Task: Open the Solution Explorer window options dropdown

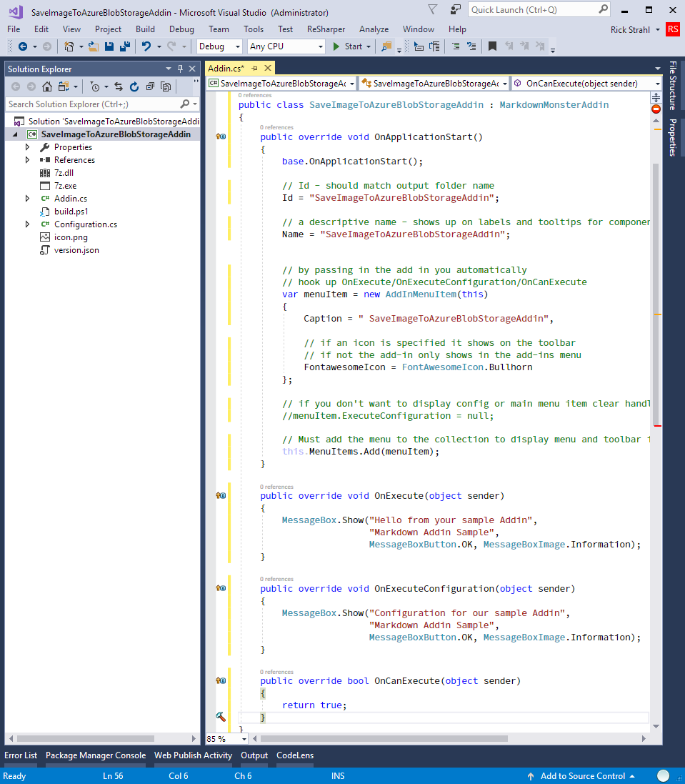Action: pyautogui.click(x=169, y=69)
